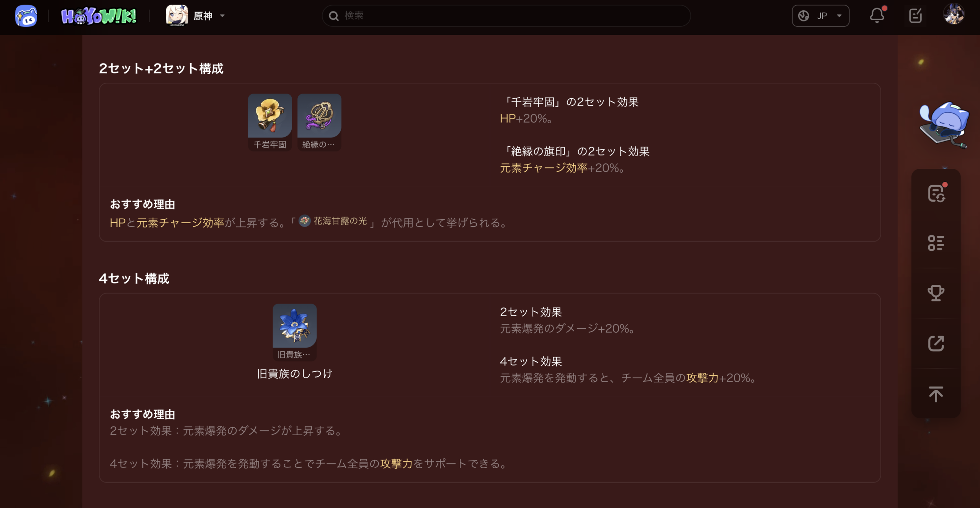The image size is (980, 508).
Task: Follow the 花海甘露の光 link
Action: [x=333, y=221]
